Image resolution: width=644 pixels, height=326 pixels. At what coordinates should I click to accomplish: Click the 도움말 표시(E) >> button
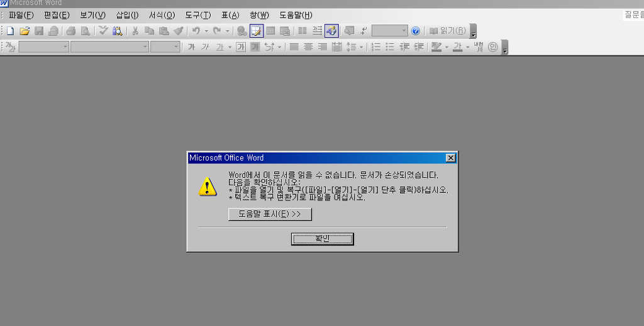270,214
